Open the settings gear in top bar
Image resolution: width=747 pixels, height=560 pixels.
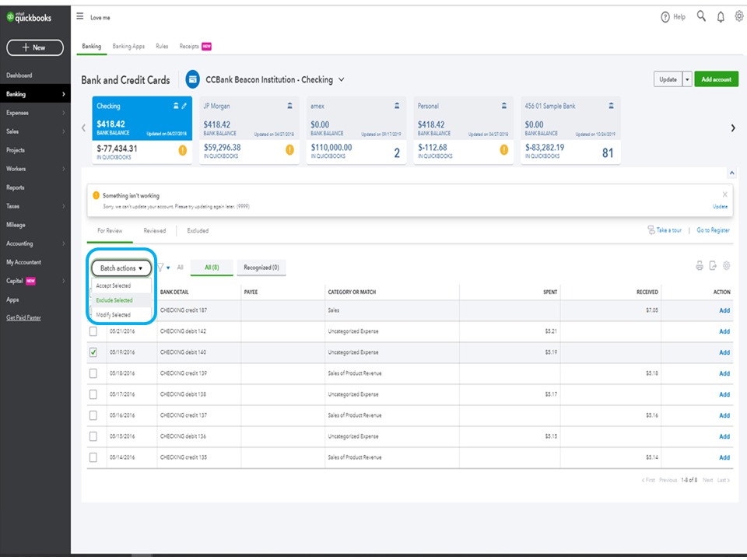738,16
